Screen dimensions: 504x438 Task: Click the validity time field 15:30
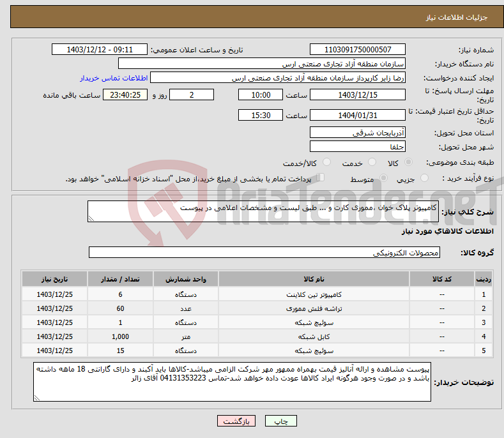click(x=261, y=115)
